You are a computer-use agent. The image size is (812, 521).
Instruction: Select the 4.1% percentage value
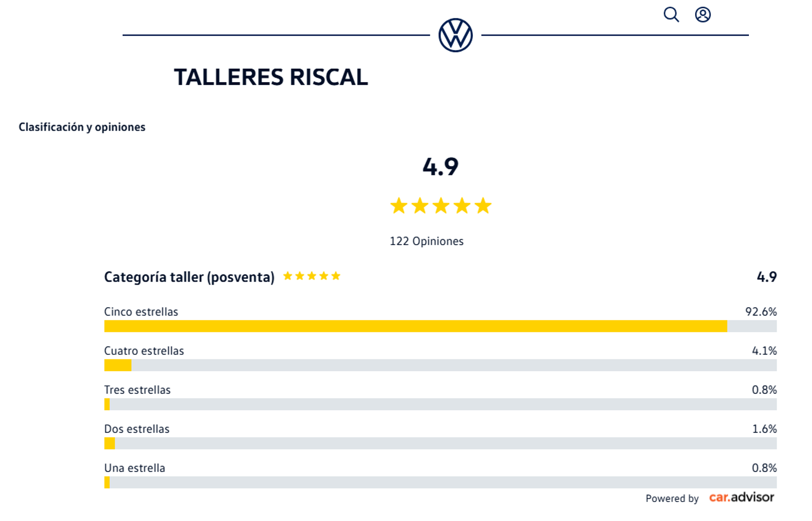click(x=764, y=351)
